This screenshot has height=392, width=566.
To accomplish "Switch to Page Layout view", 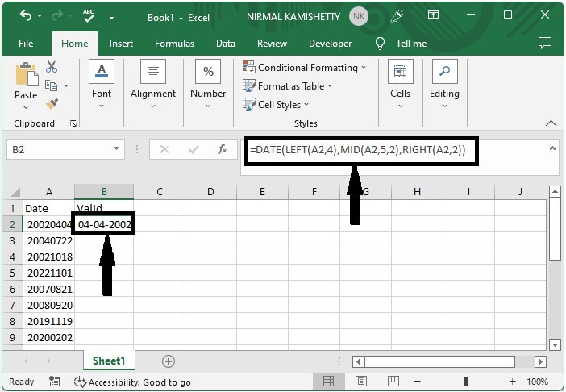I will click(x=361, y=382).
